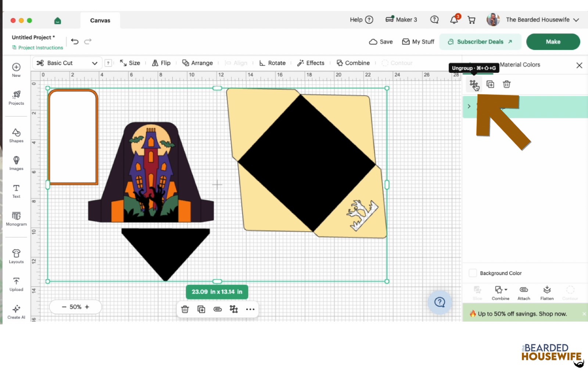Viewport: 588px width, 374px height.
Task: Open the Projects panel
Action: (16, 98)
